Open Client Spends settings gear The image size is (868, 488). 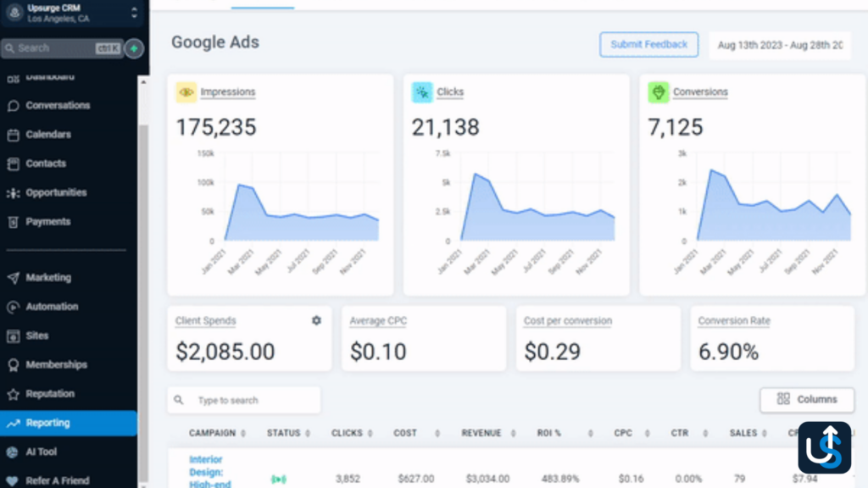pyautogui.click(x=316, y=320)
